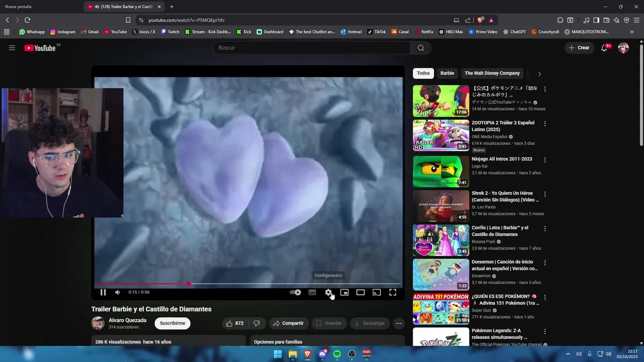Open the Doraemon Canción de inicio title
The height and width of the screenshot is (362, 644).
(505, 265)
